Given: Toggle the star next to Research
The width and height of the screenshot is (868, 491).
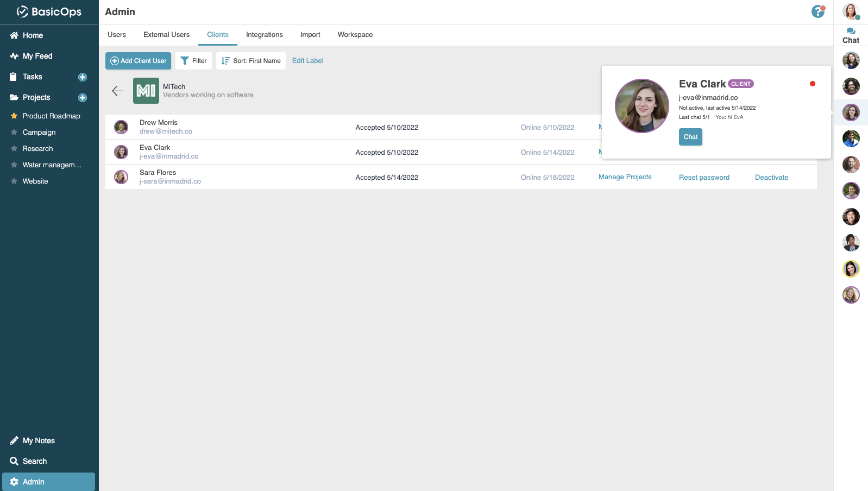Looking at the screenshot, I should coord(14,148).
